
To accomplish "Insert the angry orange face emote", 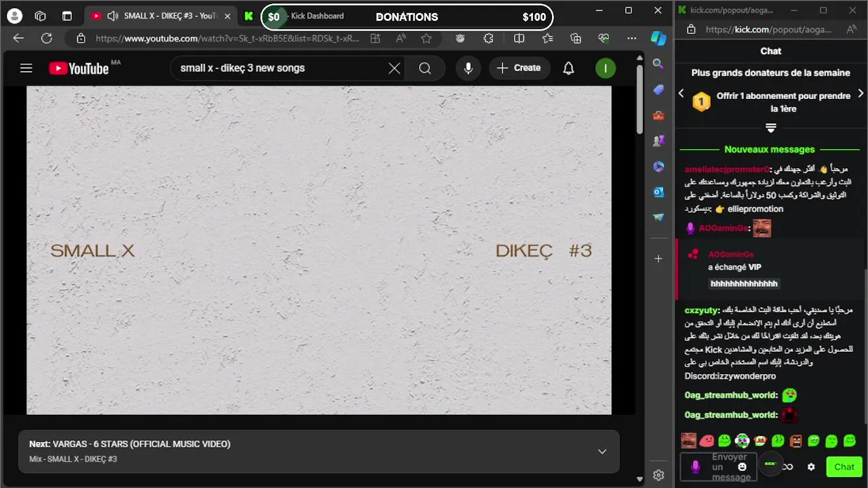I will [795, 441].
